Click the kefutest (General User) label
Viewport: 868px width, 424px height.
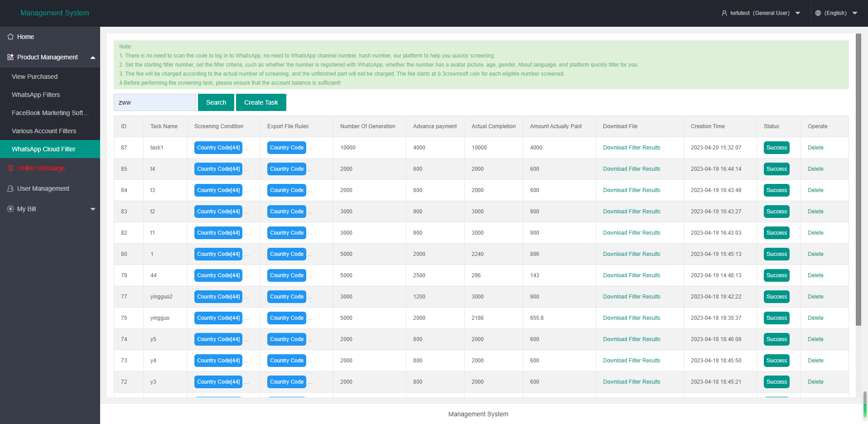pos(760,13)
